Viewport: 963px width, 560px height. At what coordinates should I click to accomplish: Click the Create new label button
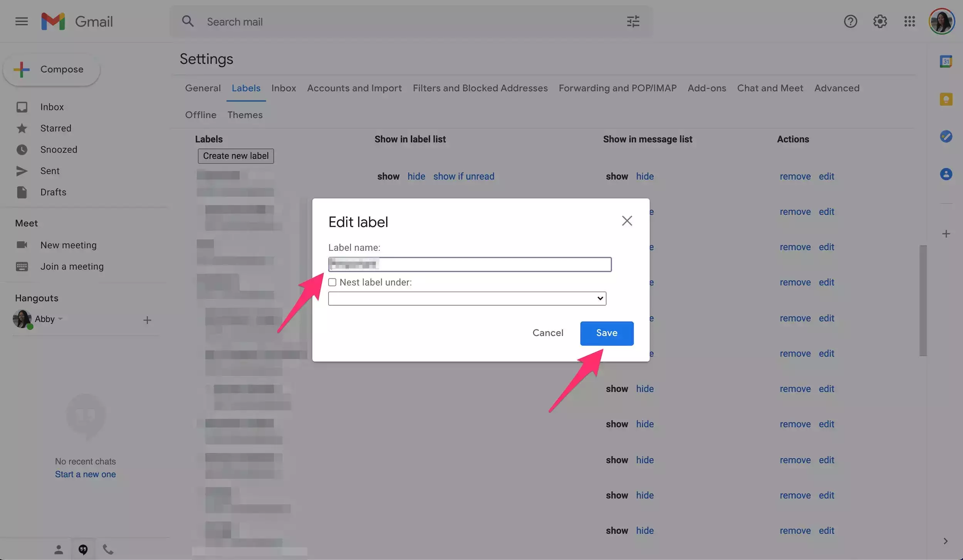point(236,156)
